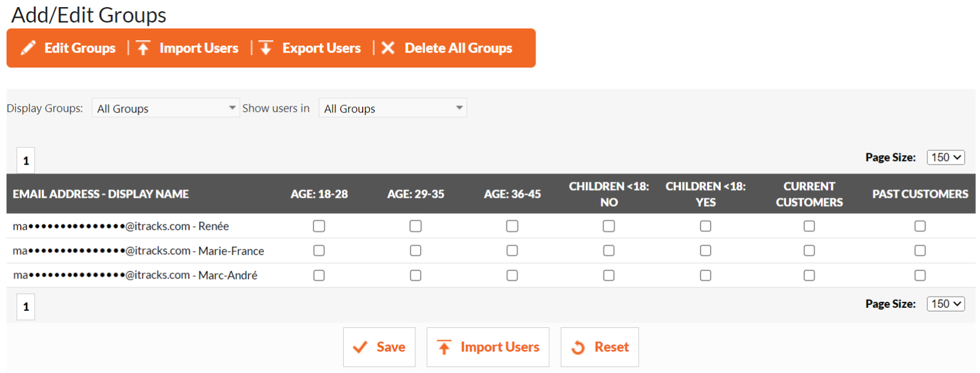Click the AGE: 18-28 column header
The image size is (980, 373).
[319, 194]
